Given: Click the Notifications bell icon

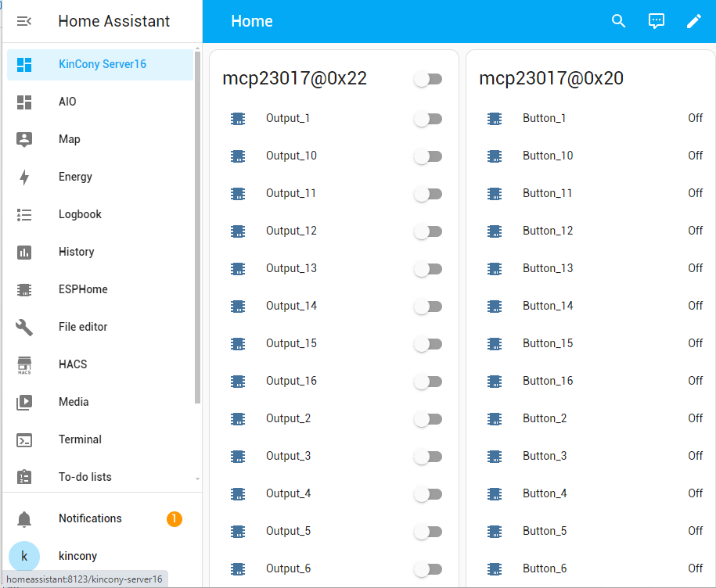Looking at the screenshot, I should (24, 518).
